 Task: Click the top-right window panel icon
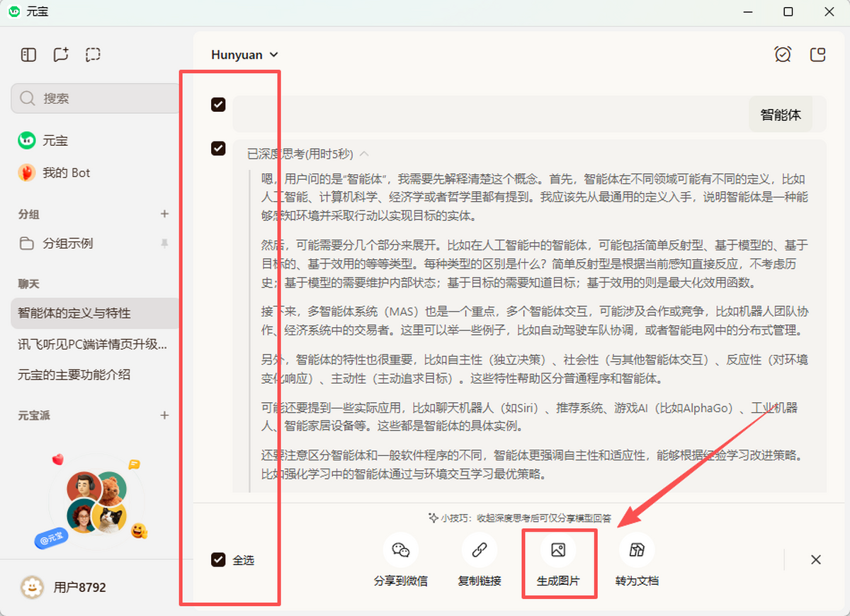point(818,55)
